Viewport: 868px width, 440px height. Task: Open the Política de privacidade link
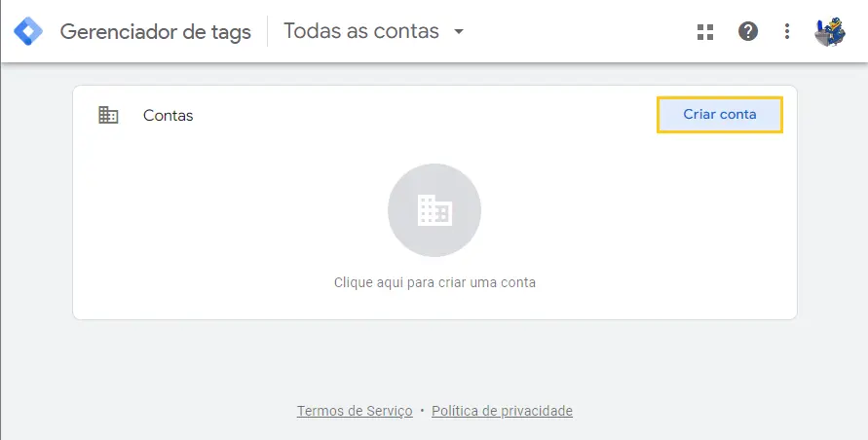pyautogui.click(x=502, y=411)
